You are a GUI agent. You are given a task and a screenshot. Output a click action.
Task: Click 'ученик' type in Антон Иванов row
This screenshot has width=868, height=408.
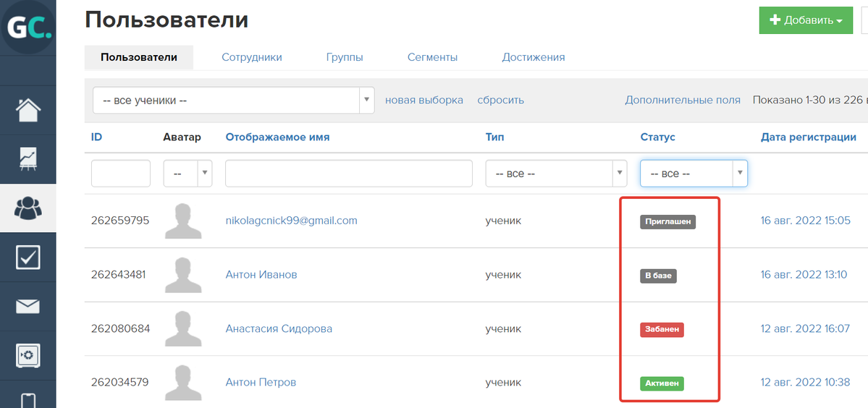tap(503, 274)
